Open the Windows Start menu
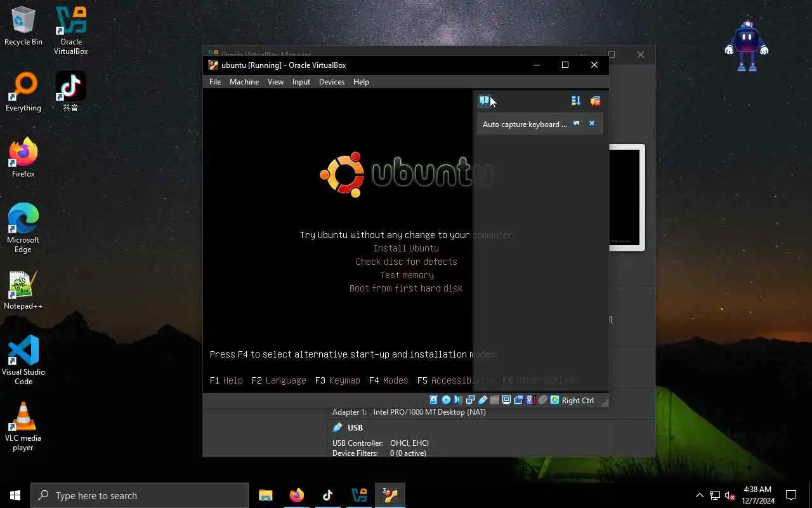Viewport: 812px width, 508px height. click(x=15, y=495)
